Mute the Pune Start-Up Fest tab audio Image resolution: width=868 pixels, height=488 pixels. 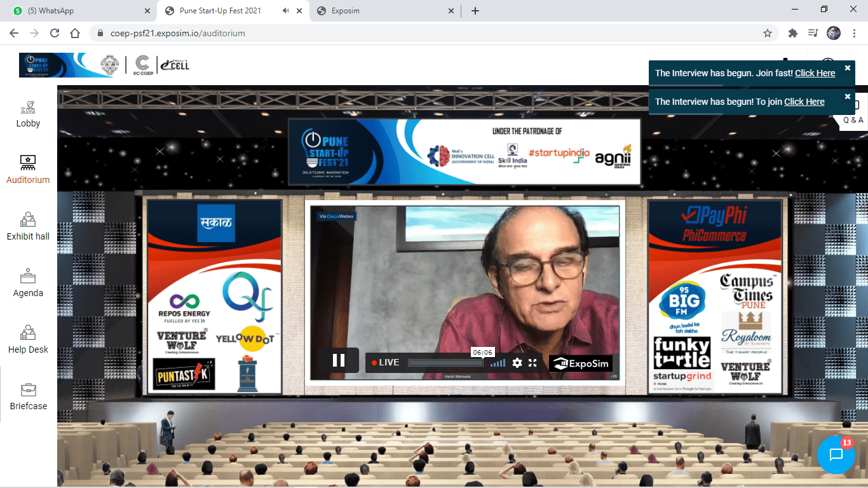tap(286, 11)
